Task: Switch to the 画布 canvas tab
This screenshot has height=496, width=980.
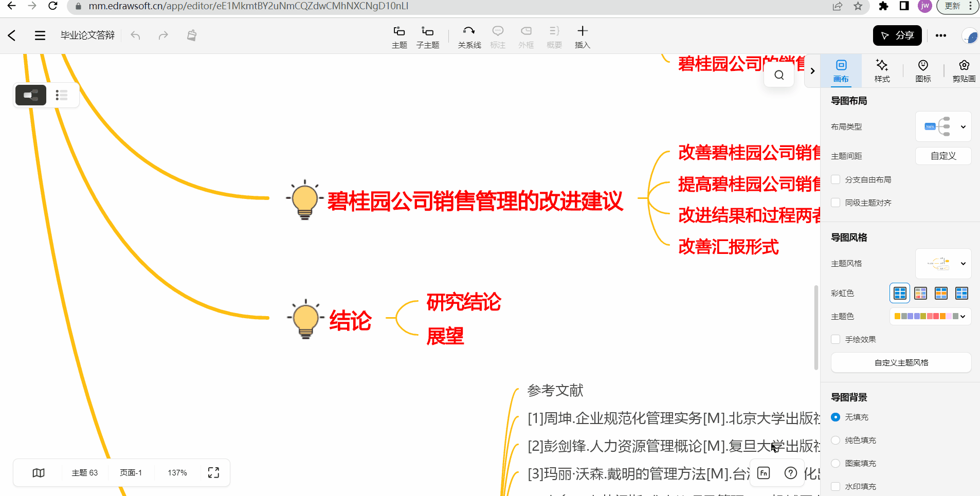Action: (841, 71)
